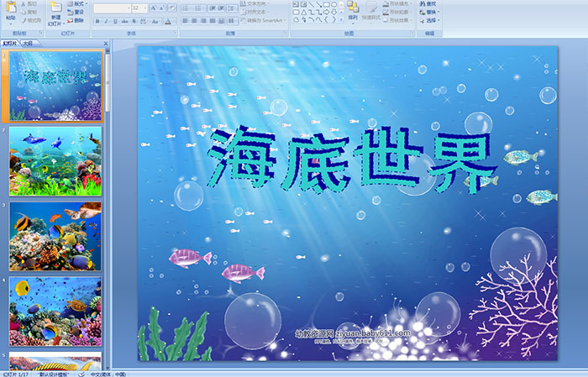Select the slide 3 thumbnail with turtle
The width and height of the screenshot is (588, 377).
coord(55,236)
